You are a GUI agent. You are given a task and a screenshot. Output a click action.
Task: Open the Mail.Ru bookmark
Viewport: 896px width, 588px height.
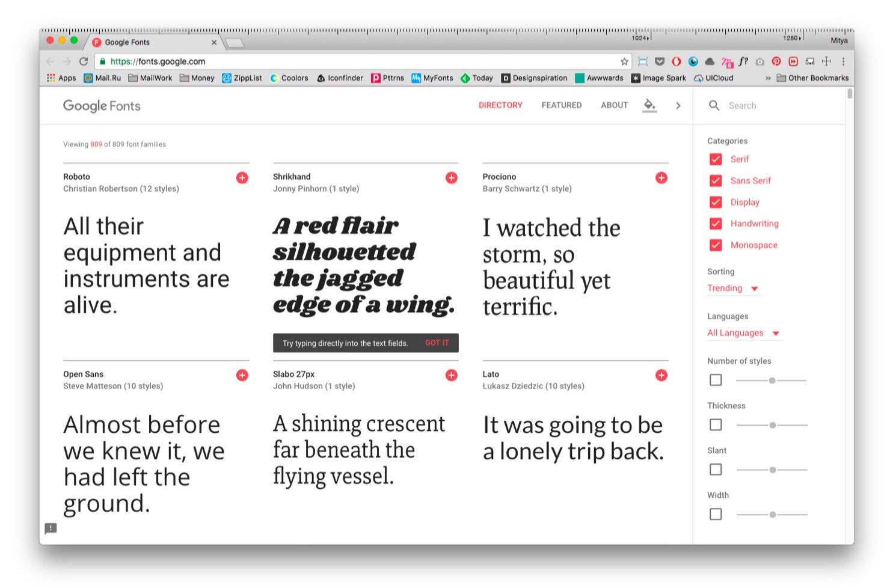(x=102, y=78)
